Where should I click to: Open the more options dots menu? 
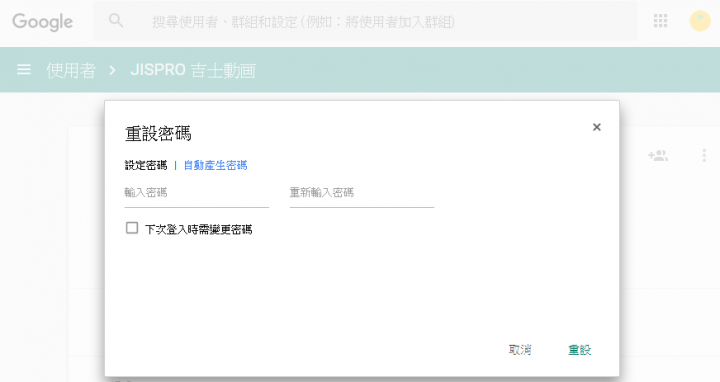tap(704, 156)
